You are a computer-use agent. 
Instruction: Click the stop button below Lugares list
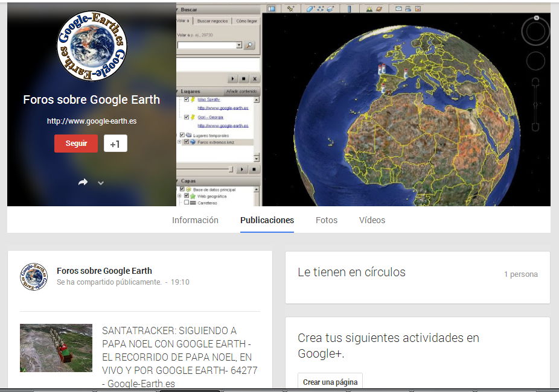click(254, 169)
